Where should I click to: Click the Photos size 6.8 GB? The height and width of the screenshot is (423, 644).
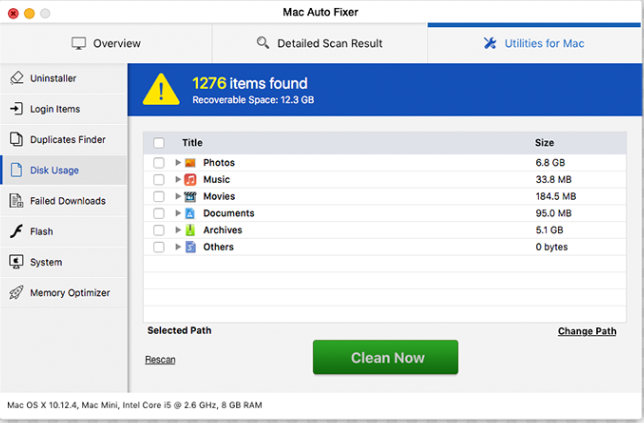550,163
